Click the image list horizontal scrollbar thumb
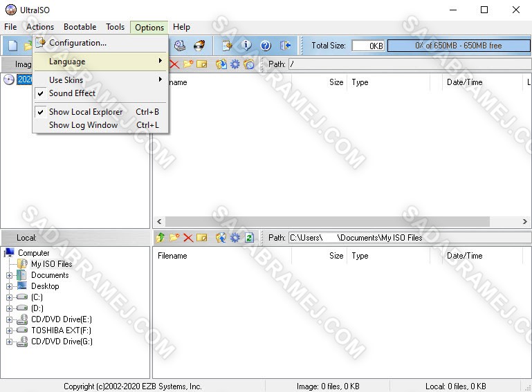This screenshot has height=392, width=532. pos(327,221)
